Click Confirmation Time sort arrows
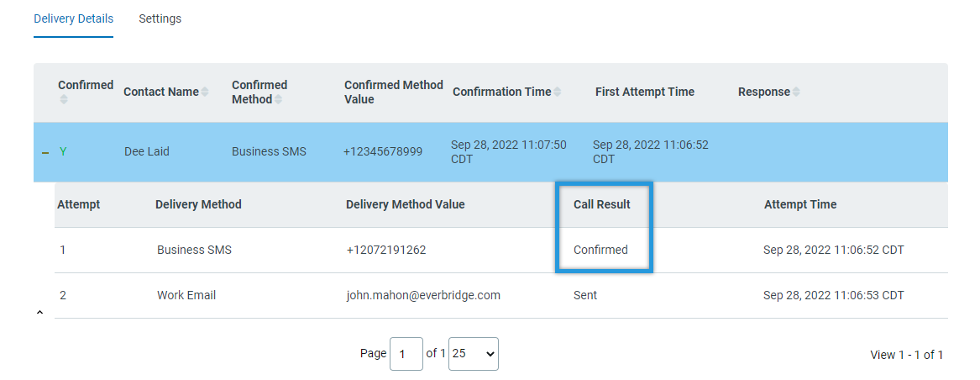980x380 pixels. 557,92
